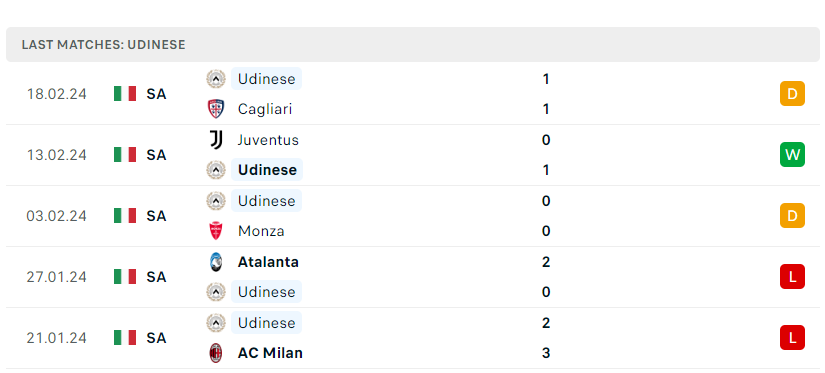Open the Cagliari team link
The image size is (825, 373).
pyautogui.click(x=265, y=109)
